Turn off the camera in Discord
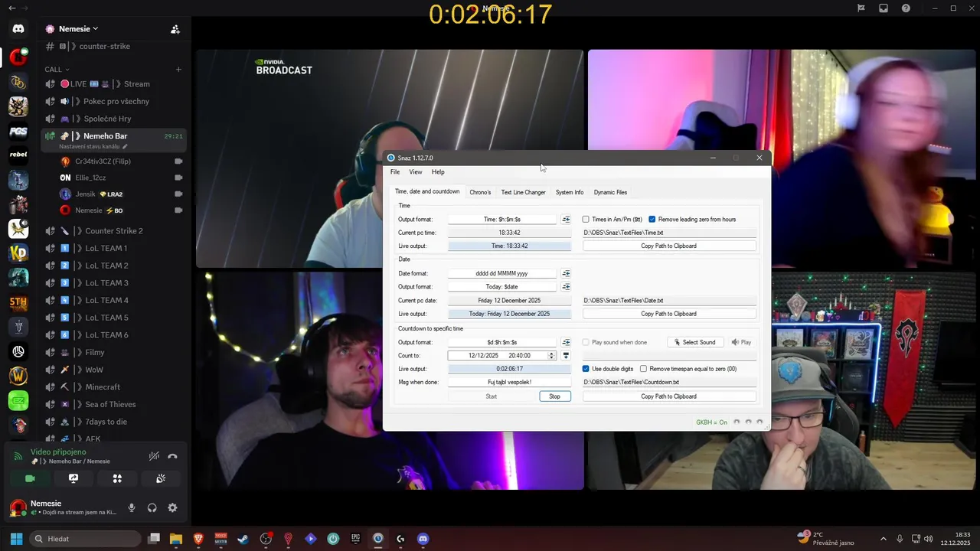This screenshot has height=551, width=980. click(x=31, y=478)
